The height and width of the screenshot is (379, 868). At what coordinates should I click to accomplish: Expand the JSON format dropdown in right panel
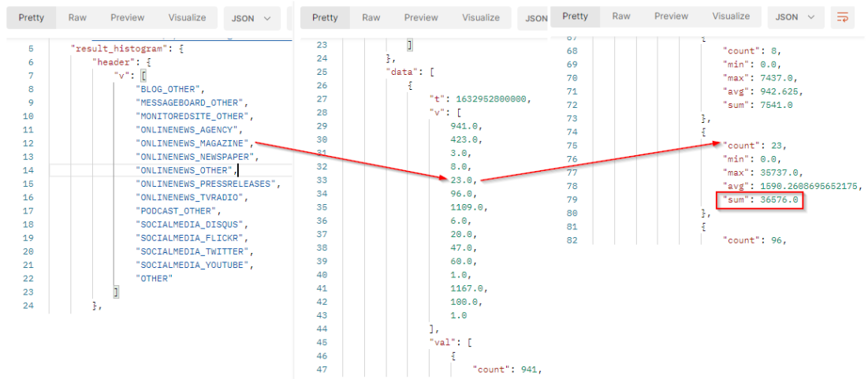pyautogui.click(x=797, y=17)
